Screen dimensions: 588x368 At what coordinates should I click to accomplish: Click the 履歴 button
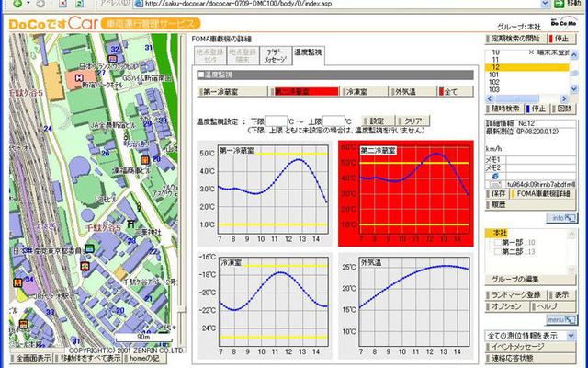tap(531, 204)
